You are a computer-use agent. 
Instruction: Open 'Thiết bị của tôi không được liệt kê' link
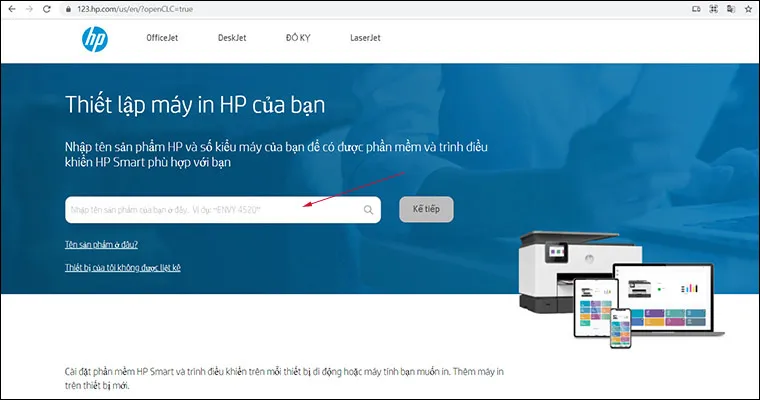[123, 268]
